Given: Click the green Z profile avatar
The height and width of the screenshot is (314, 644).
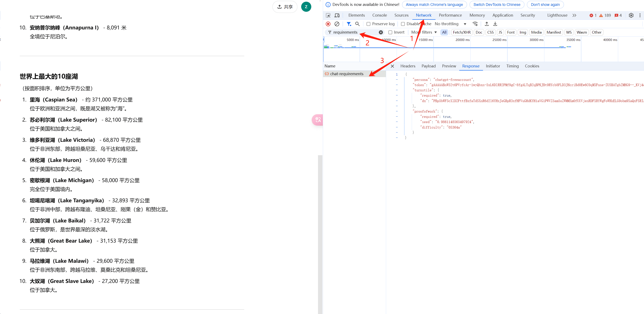Looking at the screenshot, I should pos(306,7).
